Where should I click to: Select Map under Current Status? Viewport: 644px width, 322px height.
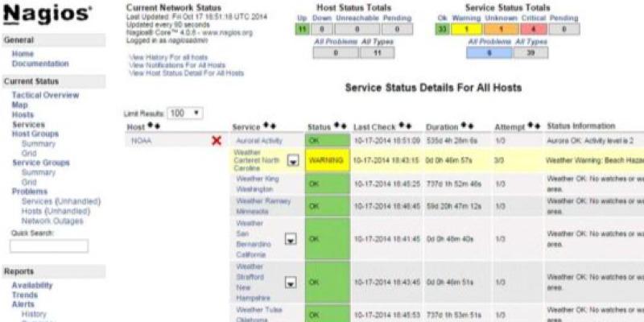coord(19,105)
